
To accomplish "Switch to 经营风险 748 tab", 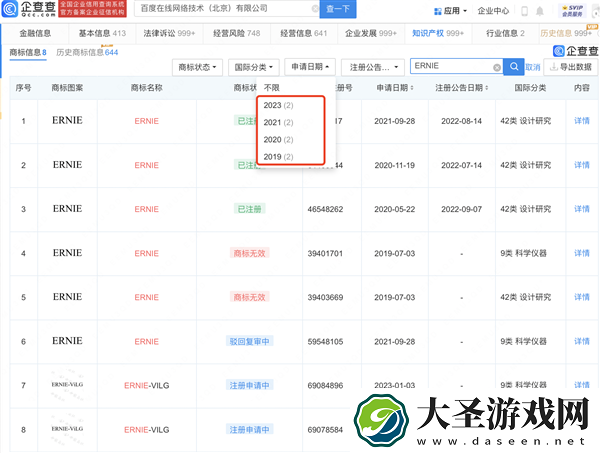I will (x=236, y=33).
